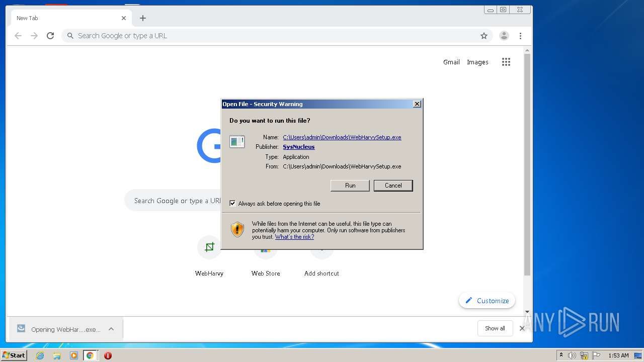Open the Action Center flag icon

coord(596,355)
